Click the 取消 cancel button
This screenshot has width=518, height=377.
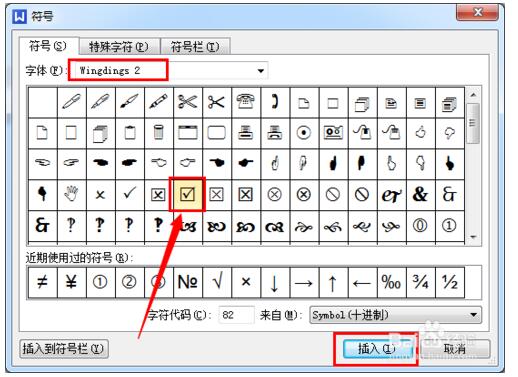(455, 349)
